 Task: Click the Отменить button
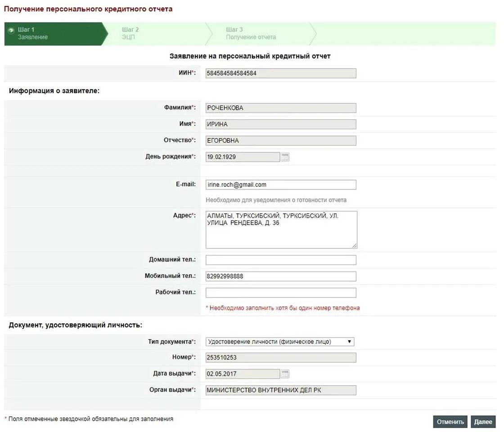[450, 422]
